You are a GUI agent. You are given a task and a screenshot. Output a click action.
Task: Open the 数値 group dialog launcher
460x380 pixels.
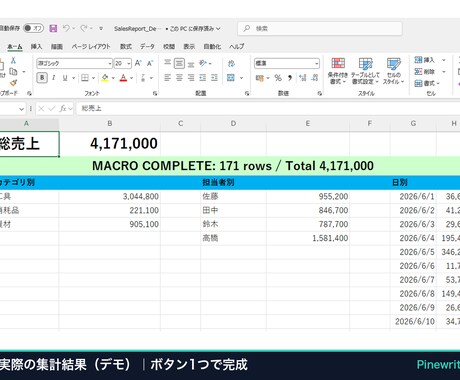click(x=319, y=94)
